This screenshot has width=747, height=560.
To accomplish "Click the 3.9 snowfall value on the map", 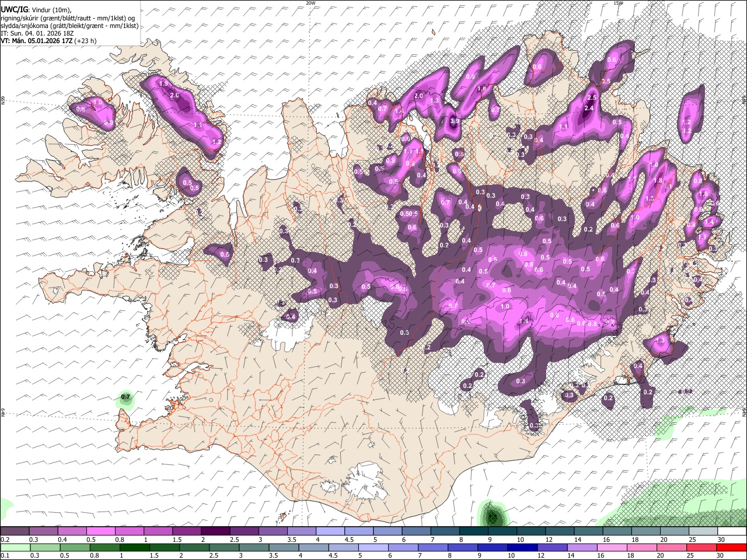I will (x=455, y=121).
